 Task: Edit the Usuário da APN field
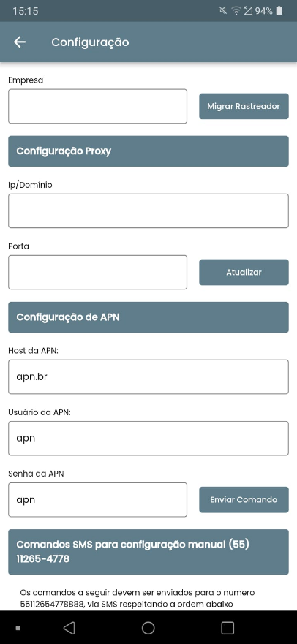[148, 439]
